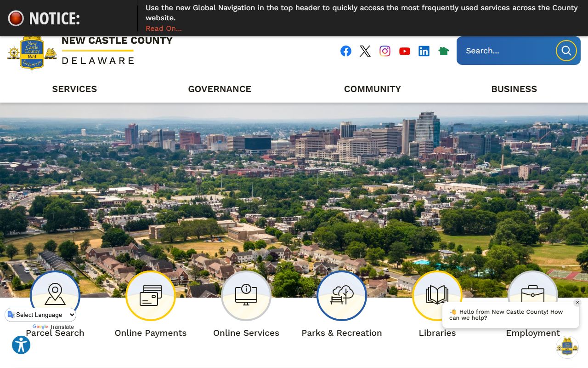Open the Services menu
Screen dimensions: 588x368
74,89
